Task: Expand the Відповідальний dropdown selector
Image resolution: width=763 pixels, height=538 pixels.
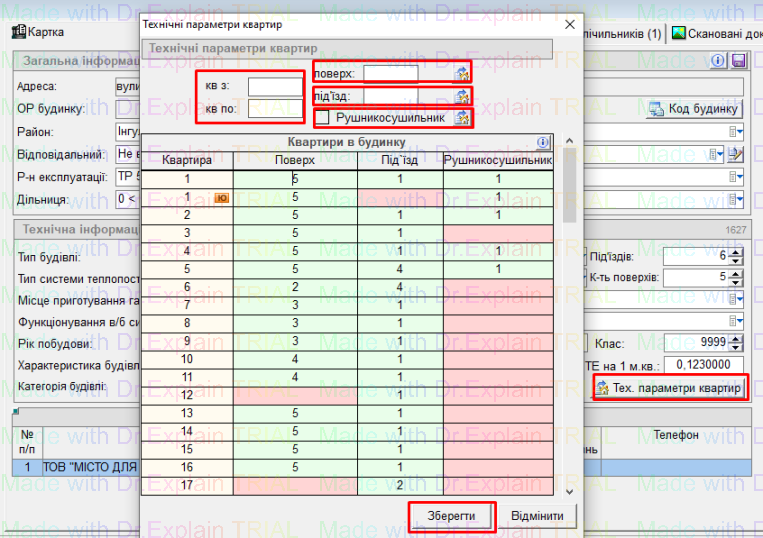Action: pyautogui.click(x=717, y=154)
